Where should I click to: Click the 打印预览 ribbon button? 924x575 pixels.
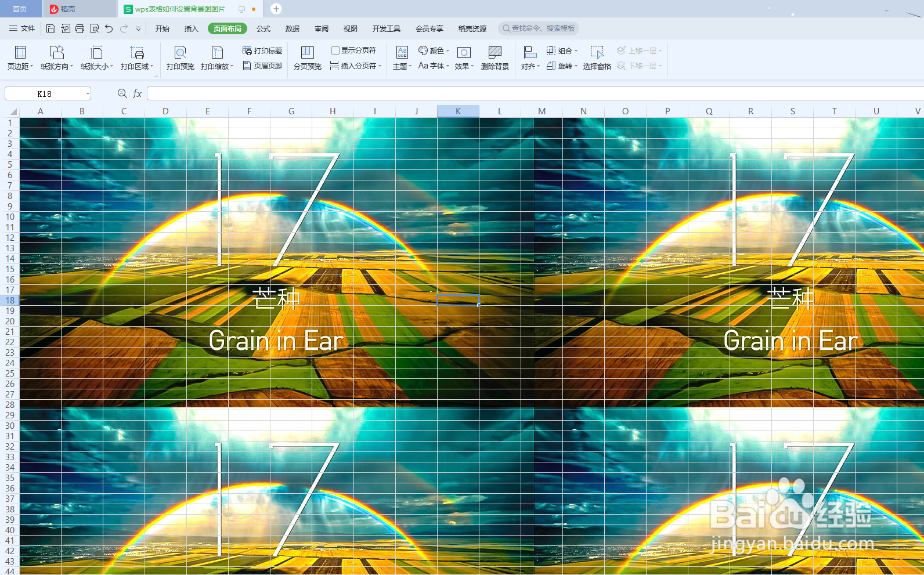click(x=181, y=58)
